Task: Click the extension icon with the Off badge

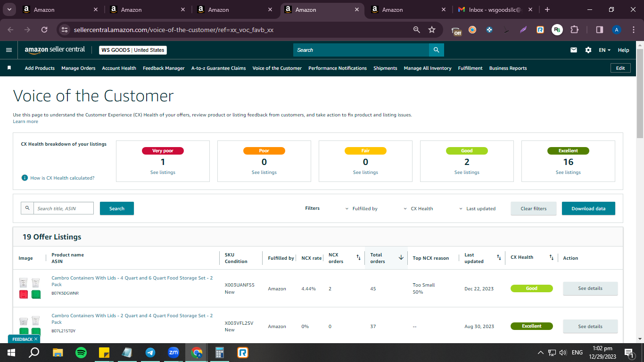Action: 456,31
